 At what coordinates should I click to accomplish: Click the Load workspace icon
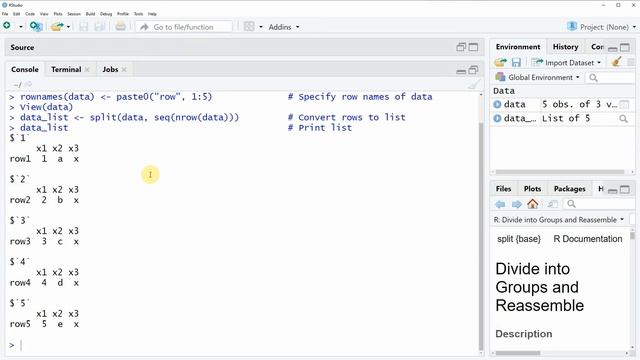click(x=500, y=62)
